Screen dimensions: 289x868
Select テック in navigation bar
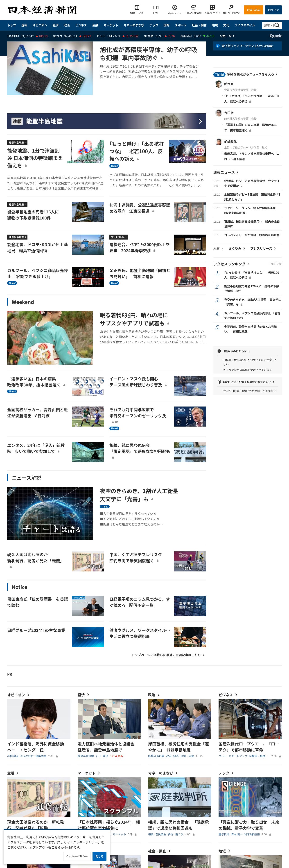tap(154, 25)
